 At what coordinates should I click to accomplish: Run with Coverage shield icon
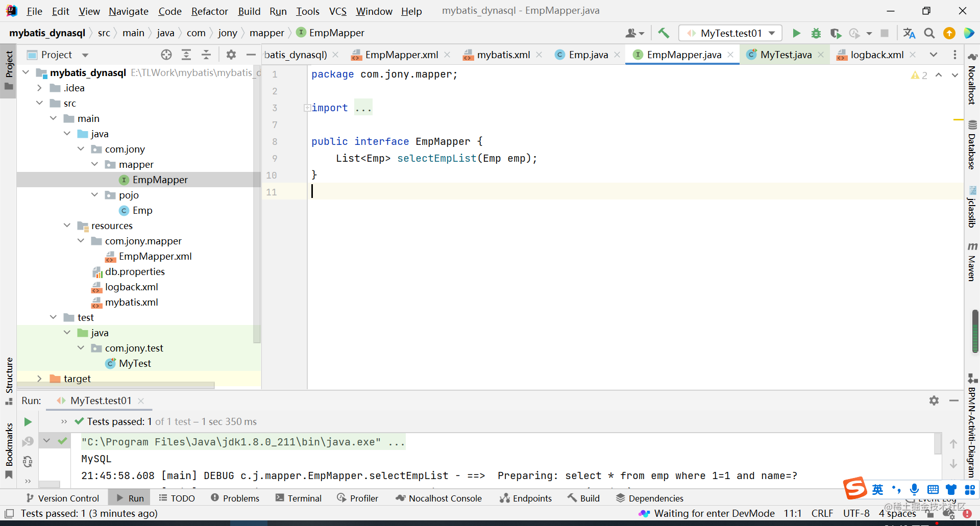pyautogui.click(x=836, y=33)
